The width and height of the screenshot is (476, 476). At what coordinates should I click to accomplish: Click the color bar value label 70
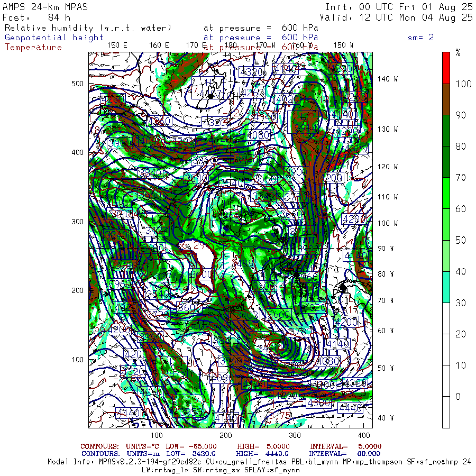[x=461, y=178]
